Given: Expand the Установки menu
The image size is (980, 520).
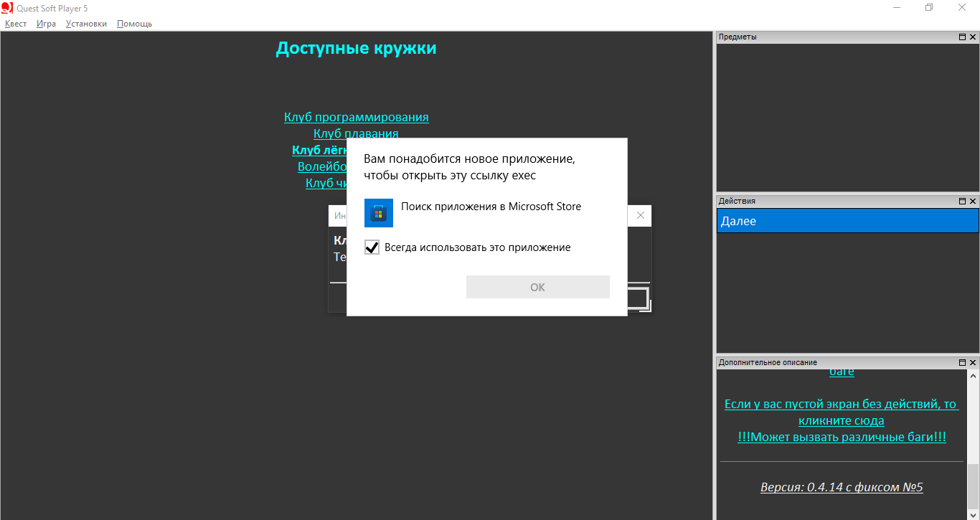Looking at the screenshot, I should [86, 24].
